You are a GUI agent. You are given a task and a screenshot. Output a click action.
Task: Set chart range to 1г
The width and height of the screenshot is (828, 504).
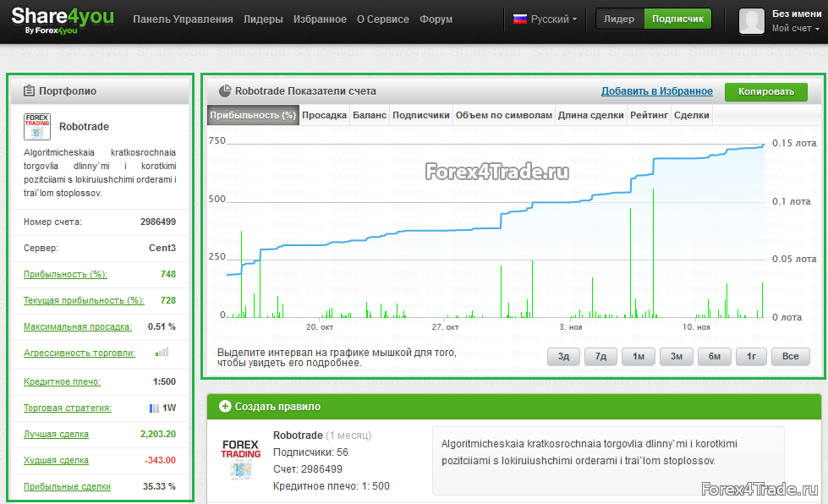point(751,357)
